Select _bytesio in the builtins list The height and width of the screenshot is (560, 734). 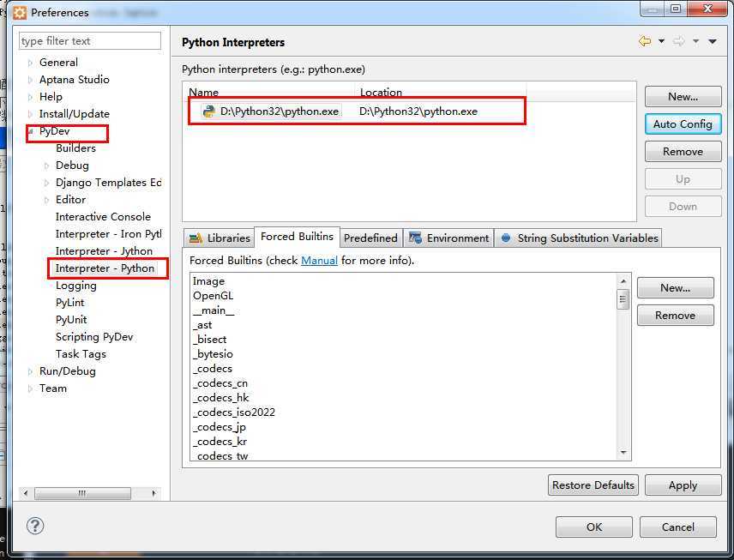coord(213,354)
